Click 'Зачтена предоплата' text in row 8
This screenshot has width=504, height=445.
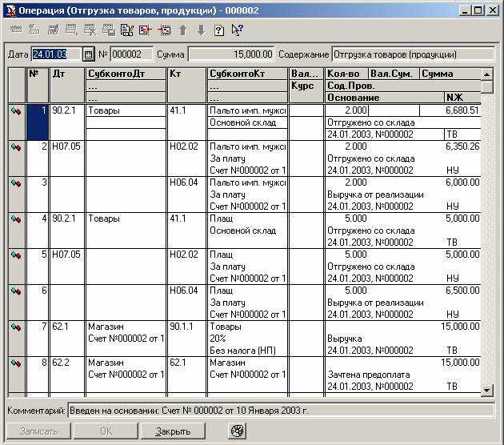point(368,375)
